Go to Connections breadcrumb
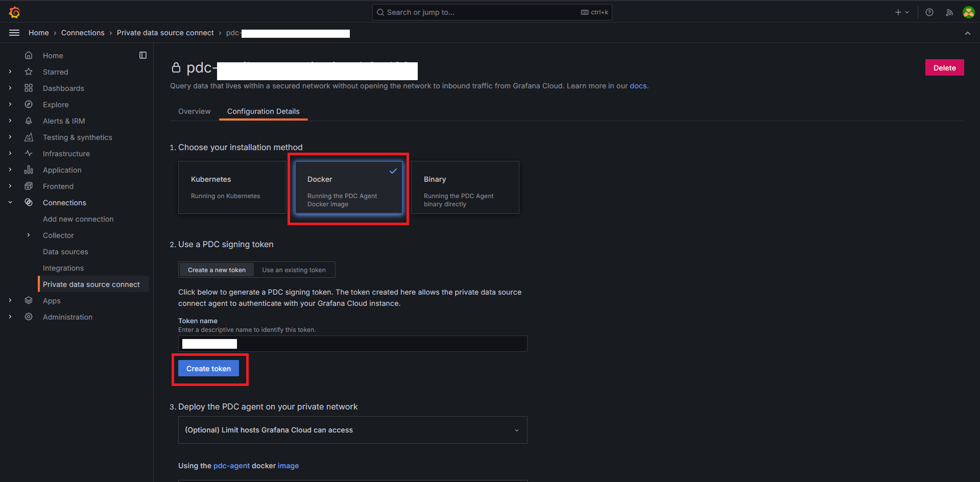 pos(83,33)
